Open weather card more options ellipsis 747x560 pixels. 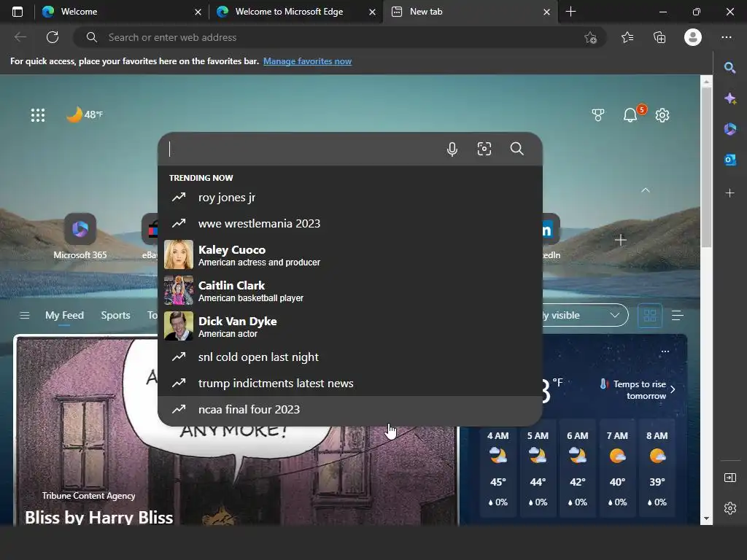click(665, 351)
